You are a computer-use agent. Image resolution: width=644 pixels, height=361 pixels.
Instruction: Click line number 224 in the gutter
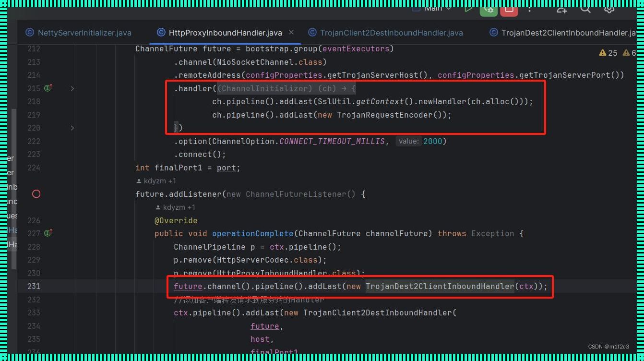click(34, 168)
